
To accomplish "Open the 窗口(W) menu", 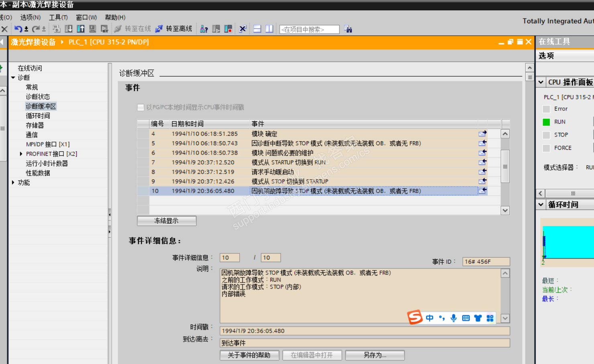I will [86, 17].
